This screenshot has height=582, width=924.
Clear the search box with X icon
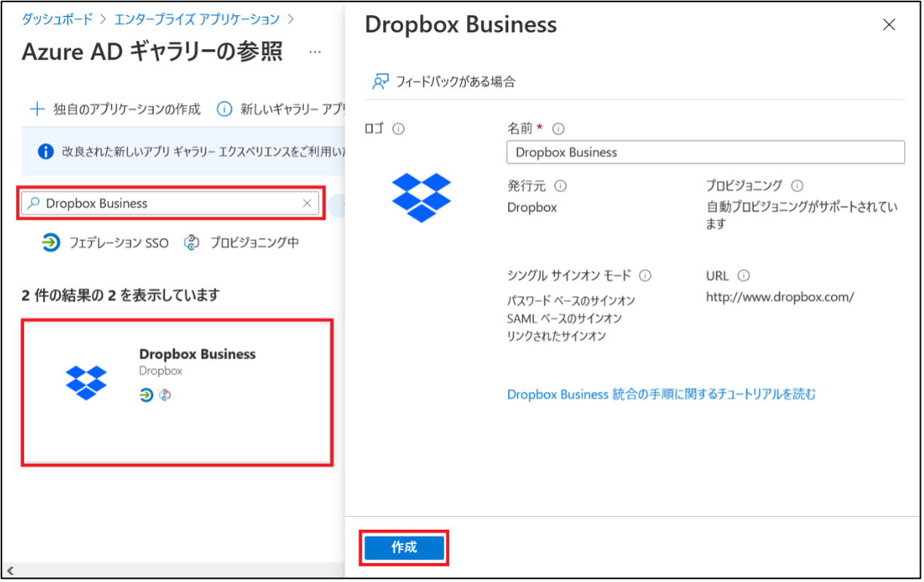coord(307,203)
